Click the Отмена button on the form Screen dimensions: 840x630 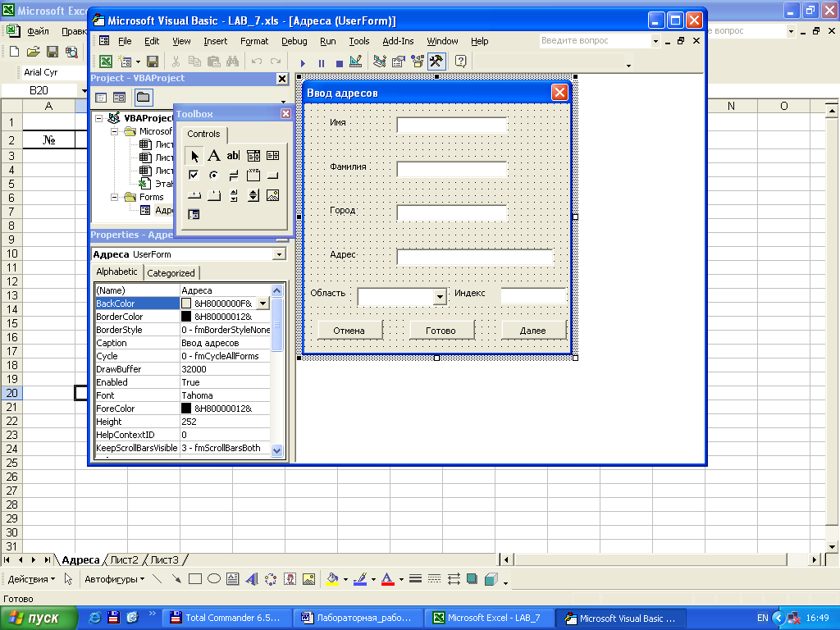pyautogui.click(x=349, y=331)
